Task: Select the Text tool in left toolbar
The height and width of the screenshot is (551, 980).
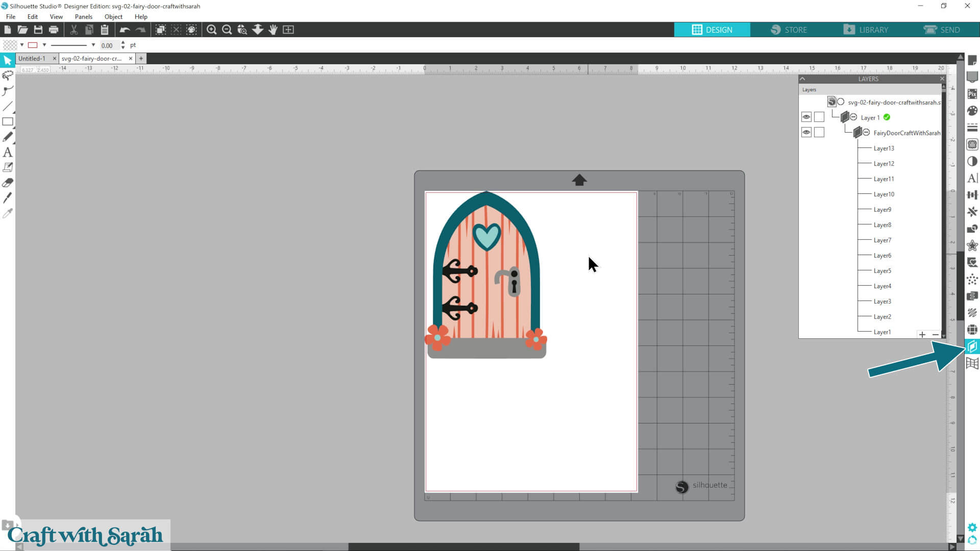Action: 8,152
